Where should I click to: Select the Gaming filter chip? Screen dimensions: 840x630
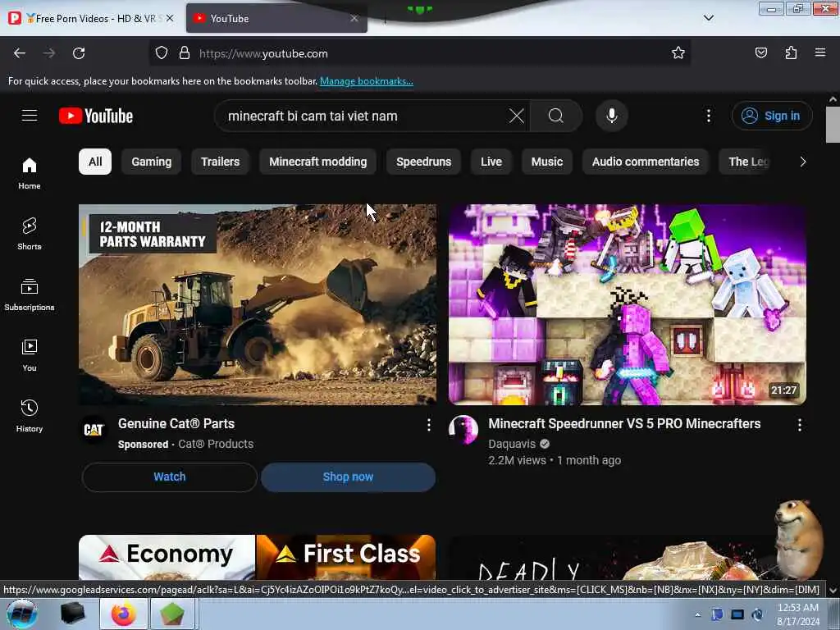point(152,162)
